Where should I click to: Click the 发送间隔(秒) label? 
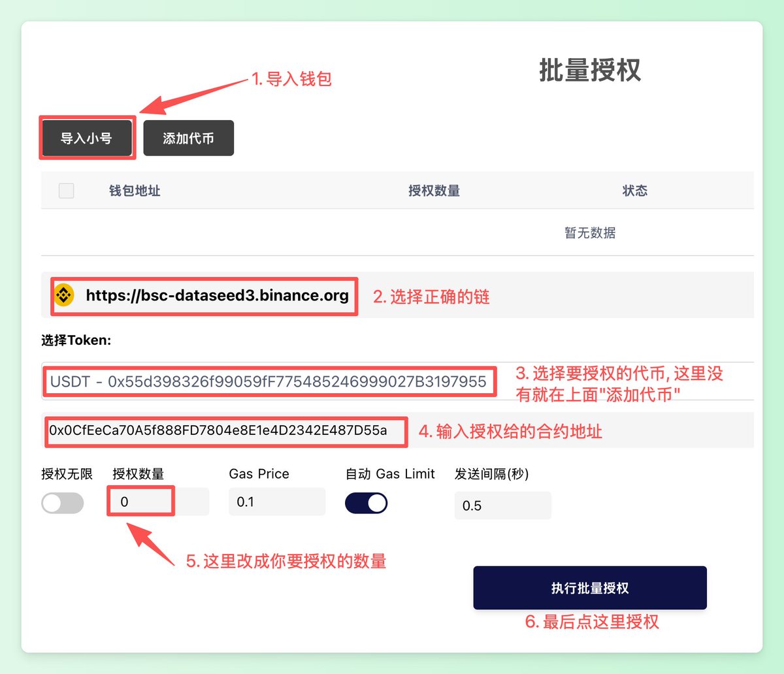491,474
